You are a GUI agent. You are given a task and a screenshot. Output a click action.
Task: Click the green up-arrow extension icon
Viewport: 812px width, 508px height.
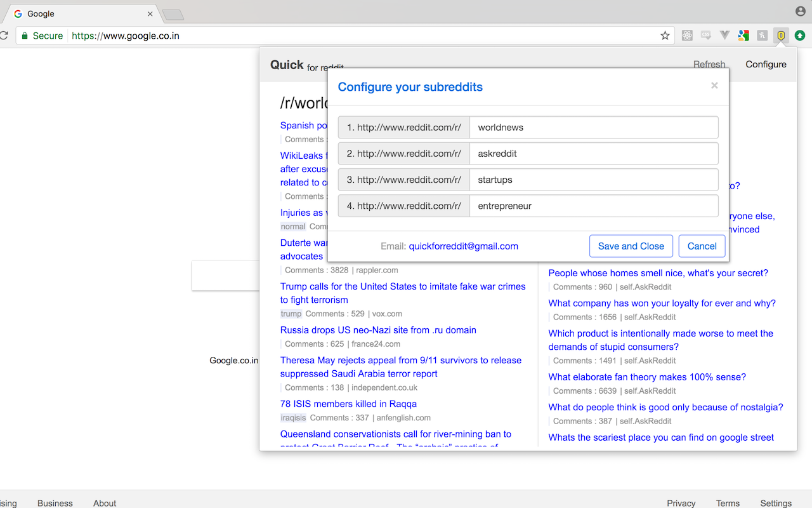[800, 36]
